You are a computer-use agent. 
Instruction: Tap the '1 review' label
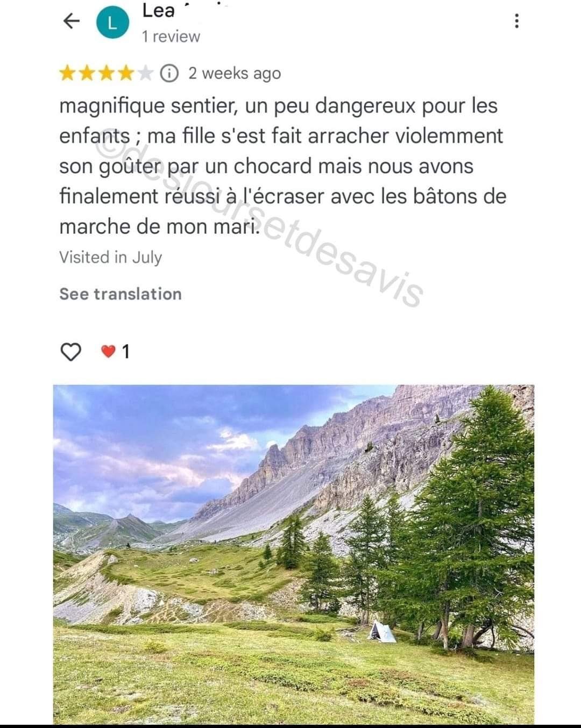(171, 37)
